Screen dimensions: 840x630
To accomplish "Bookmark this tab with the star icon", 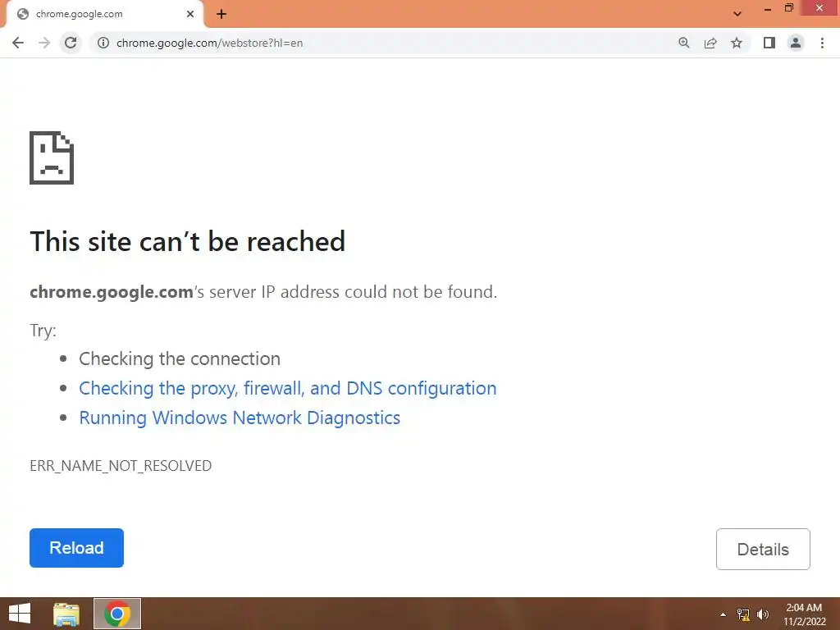I will [x=737, y=43].
